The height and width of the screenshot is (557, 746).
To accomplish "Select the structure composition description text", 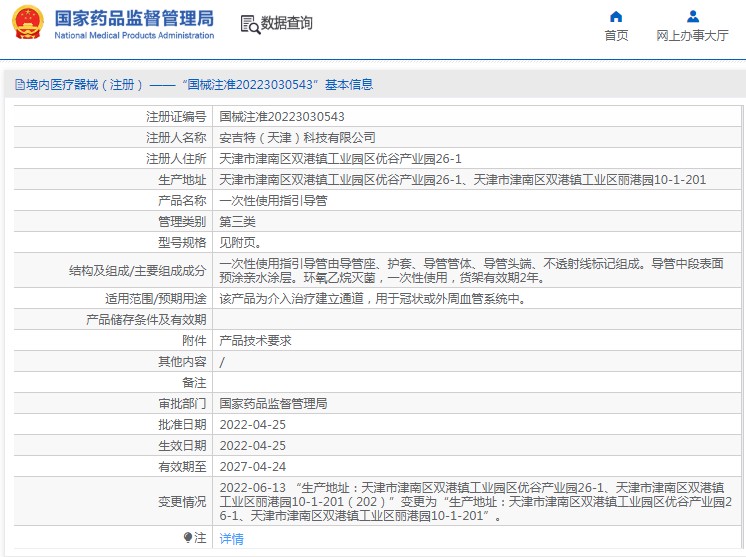I will [x=471, y=270].
